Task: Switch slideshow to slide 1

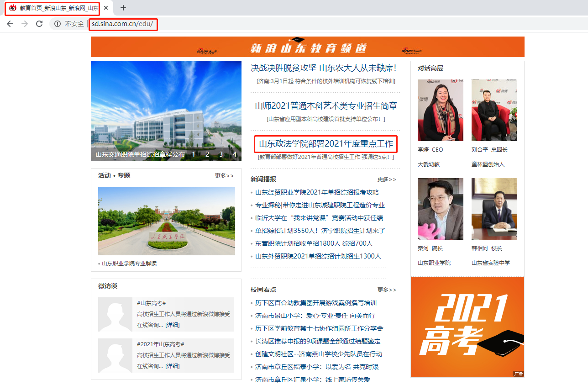Action: tap(193, 154)
